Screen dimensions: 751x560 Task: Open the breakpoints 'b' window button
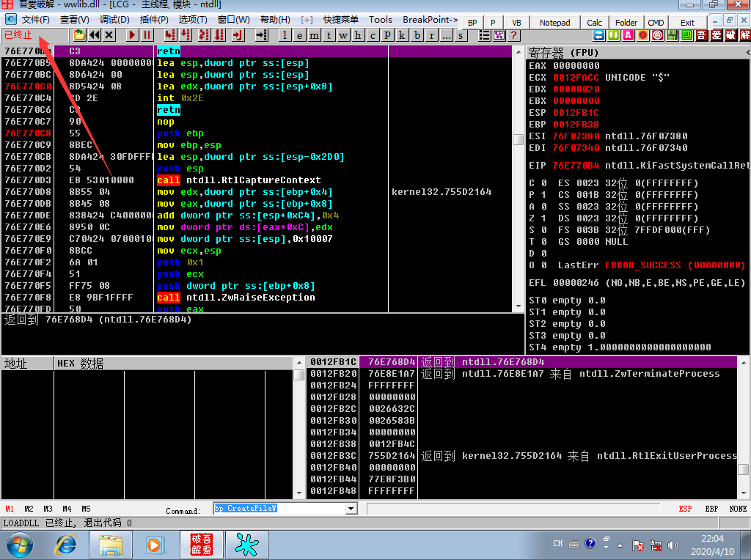[x=417, y=35]
